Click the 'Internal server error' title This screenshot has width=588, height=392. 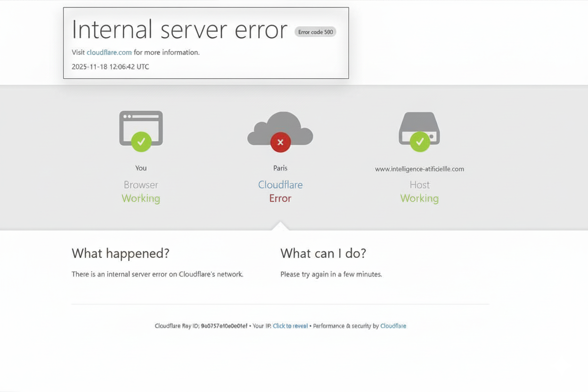179,29
